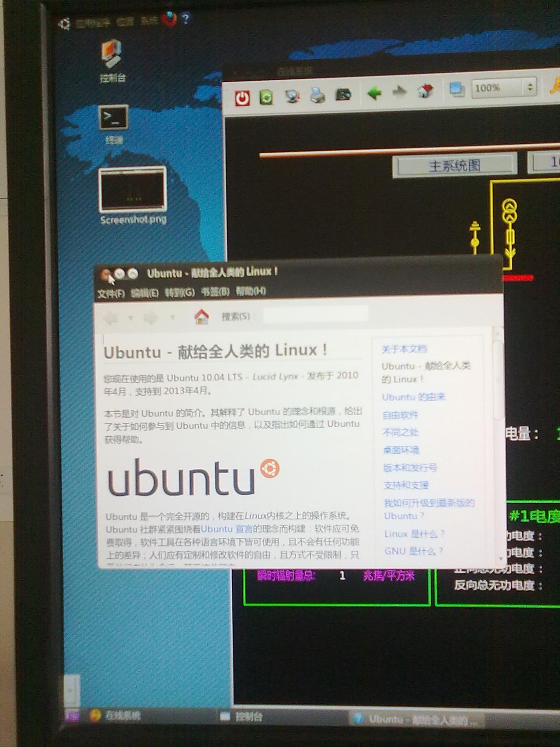Open the 支持和支援 link
This screenshot has height=747, width=560.
pos(406,486)
